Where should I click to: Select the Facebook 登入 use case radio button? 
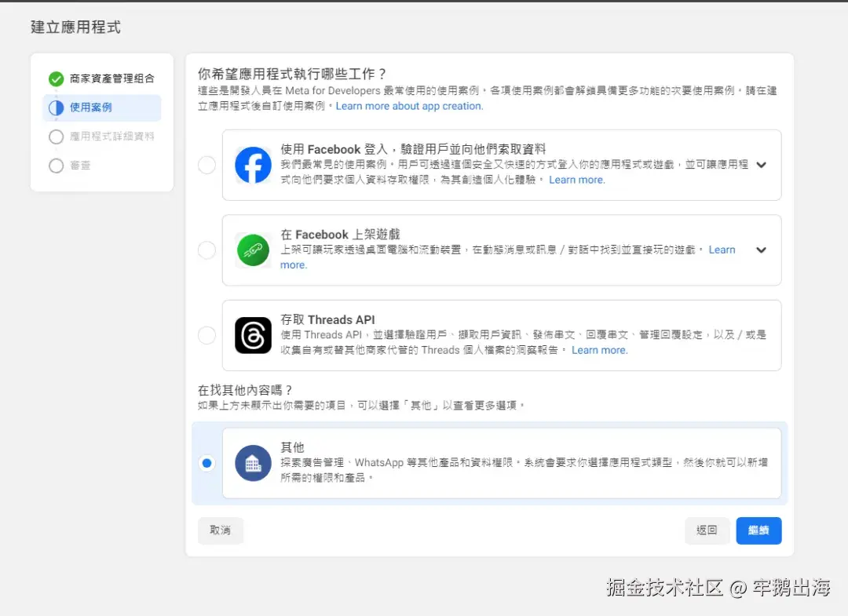tap(207, 165)
